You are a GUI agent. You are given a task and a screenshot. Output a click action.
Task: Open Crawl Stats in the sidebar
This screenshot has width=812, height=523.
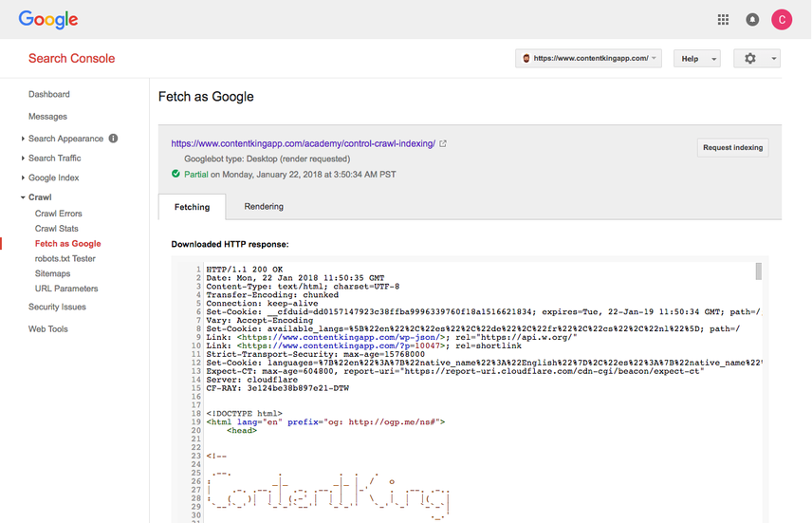57,229
